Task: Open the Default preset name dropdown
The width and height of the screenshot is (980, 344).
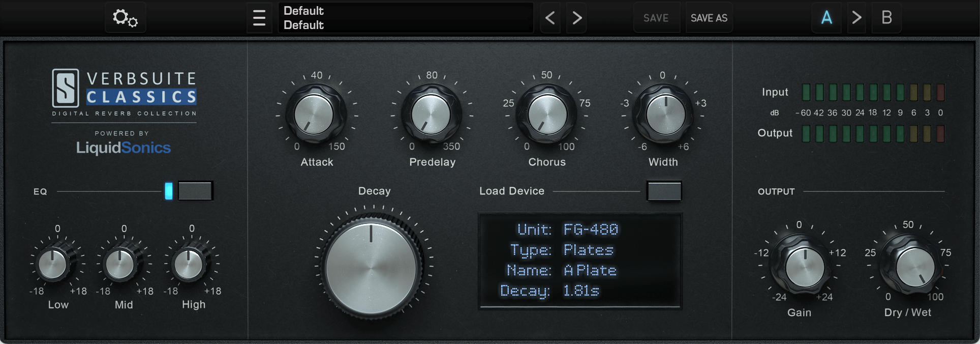Action: point(406,18)
